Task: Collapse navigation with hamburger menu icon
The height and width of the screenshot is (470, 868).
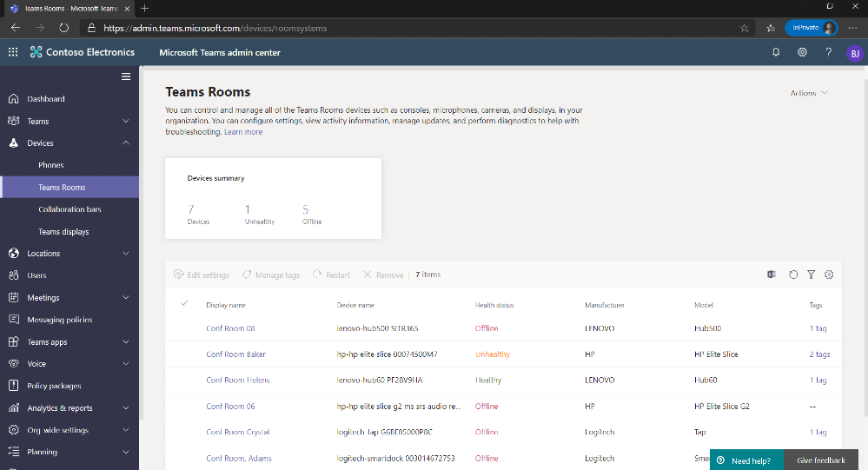Action: pos(126,76)
